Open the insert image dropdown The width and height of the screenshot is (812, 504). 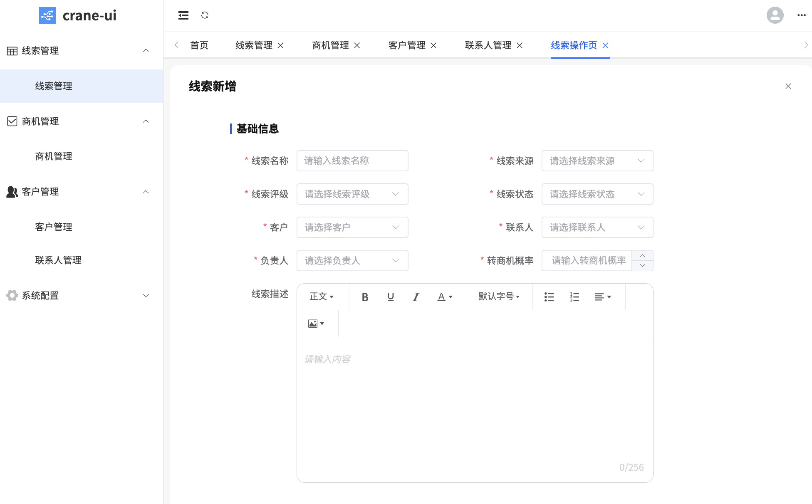click(x=316, y=324)
